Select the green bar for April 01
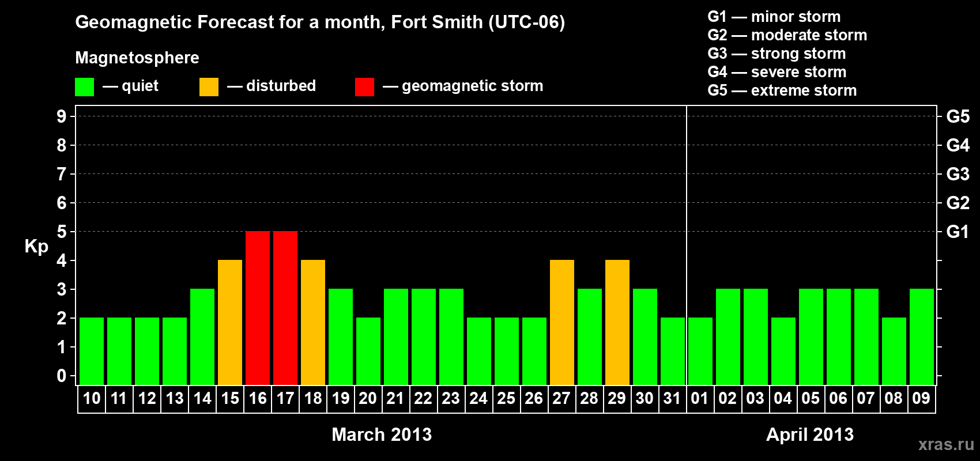The height and width of the screenshot is (461, 980). 700,351
